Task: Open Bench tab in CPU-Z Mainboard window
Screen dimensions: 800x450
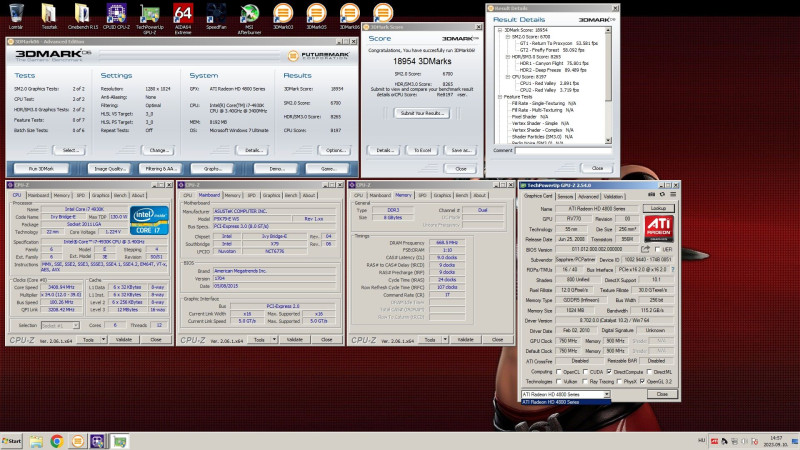Action: [x=291, y=195]
